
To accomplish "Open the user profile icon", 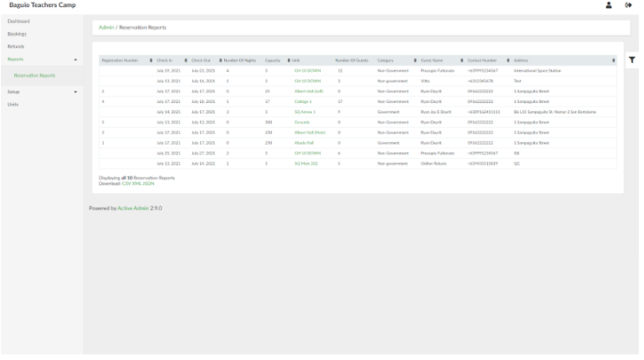I will [609, 5].
